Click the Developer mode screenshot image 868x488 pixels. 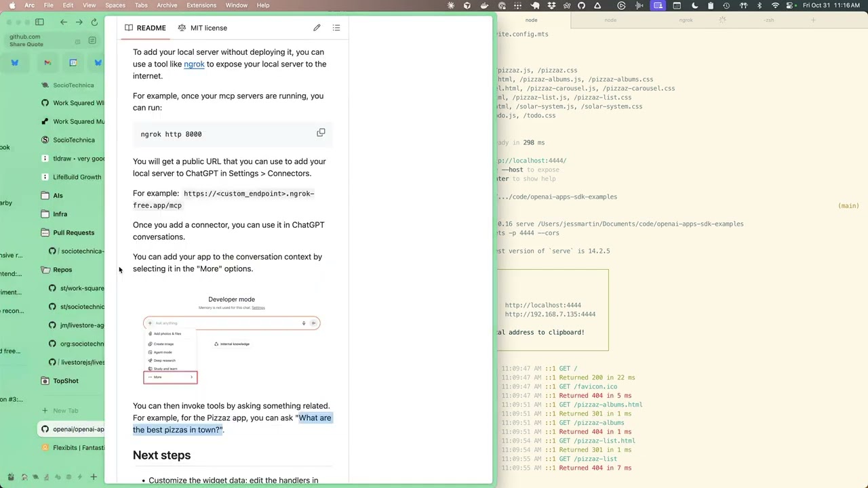click(x=231, y=340)
